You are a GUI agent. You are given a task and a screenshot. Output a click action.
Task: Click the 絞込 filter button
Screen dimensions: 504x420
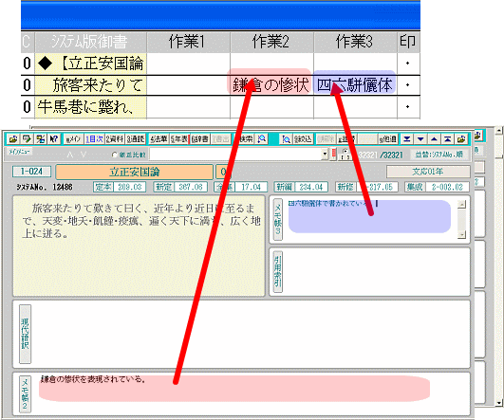303,139
